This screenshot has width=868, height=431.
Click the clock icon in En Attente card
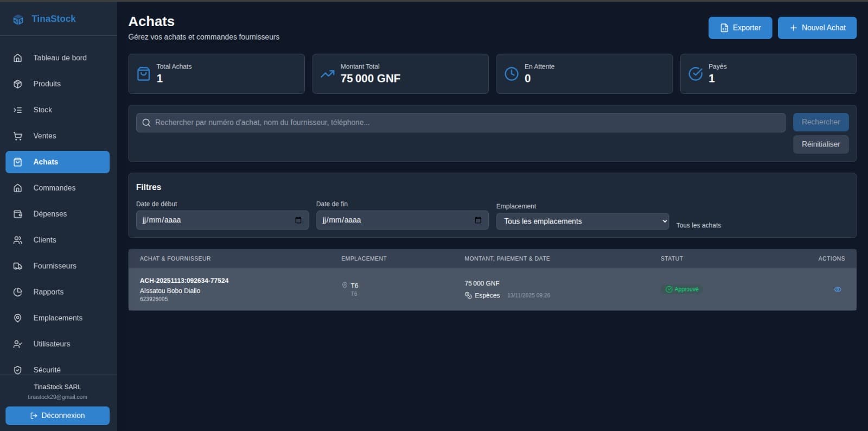512,74
